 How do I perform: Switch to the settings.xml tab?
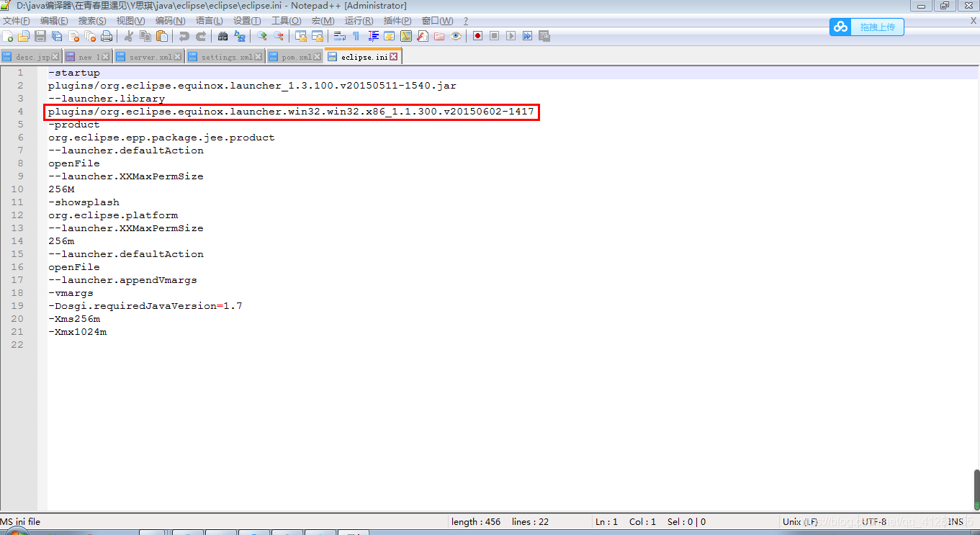(225, 57)
